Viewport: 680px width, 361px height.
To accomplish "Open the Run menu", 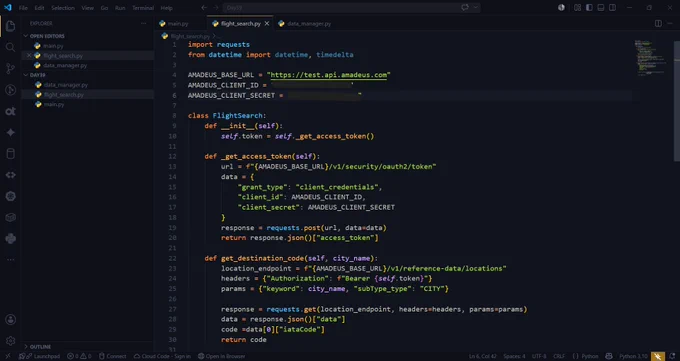I will point(120,8).
